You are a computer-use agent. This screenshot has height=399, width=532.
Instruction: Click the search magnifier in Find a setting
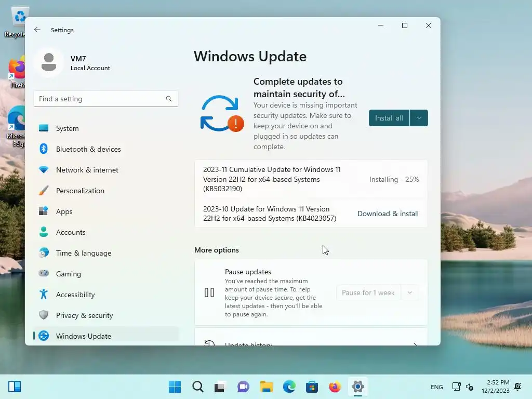pyautogui.click(x=169, y=99)
